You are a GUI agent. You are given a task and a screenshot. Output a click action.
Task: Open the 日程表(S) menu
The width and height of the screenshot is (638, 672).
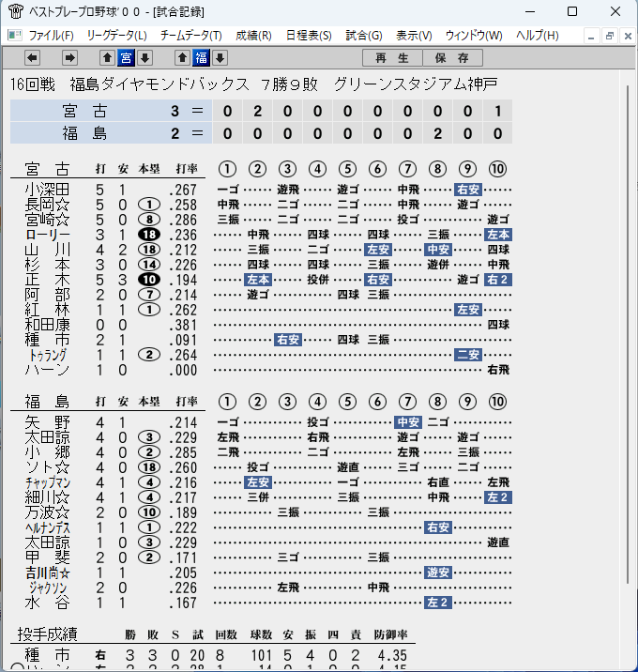[x=309, y=36]
